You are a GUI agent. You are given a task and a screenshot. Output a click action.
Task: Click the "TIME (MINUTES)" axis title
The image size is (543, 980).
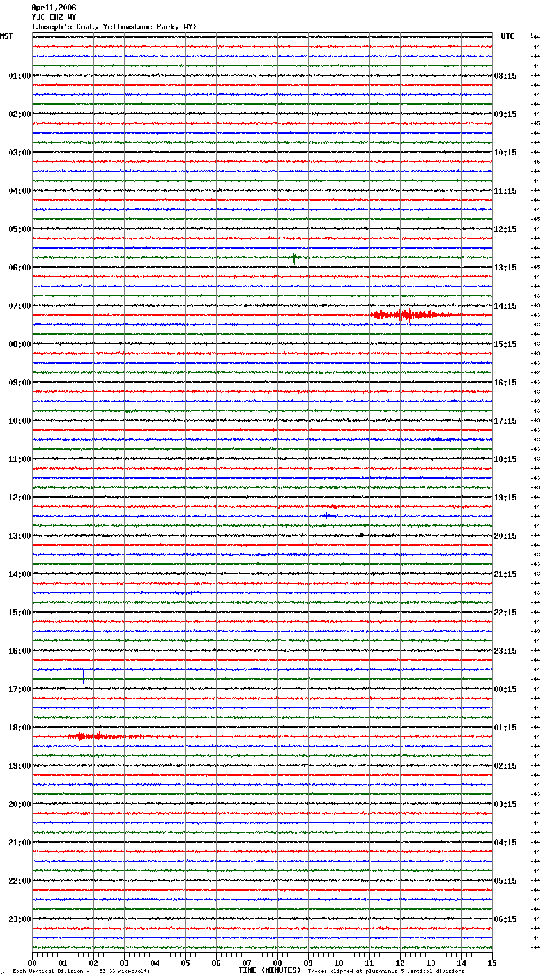pos(270,970)
